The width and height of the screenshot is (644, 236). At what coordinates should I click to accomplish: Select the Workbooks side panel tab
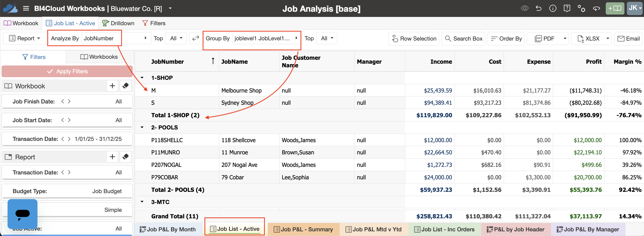(99, 57)
